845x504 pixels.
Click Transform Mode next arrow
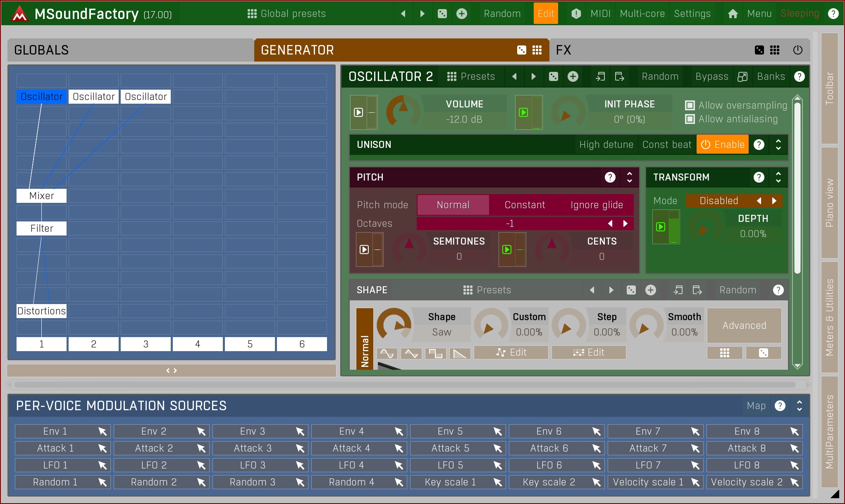[774, 201]
